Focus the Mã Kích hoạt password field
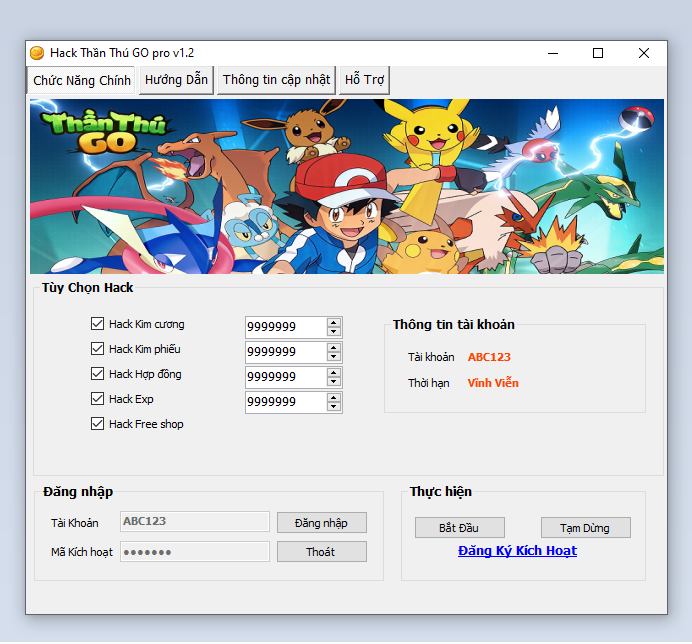 195,552
